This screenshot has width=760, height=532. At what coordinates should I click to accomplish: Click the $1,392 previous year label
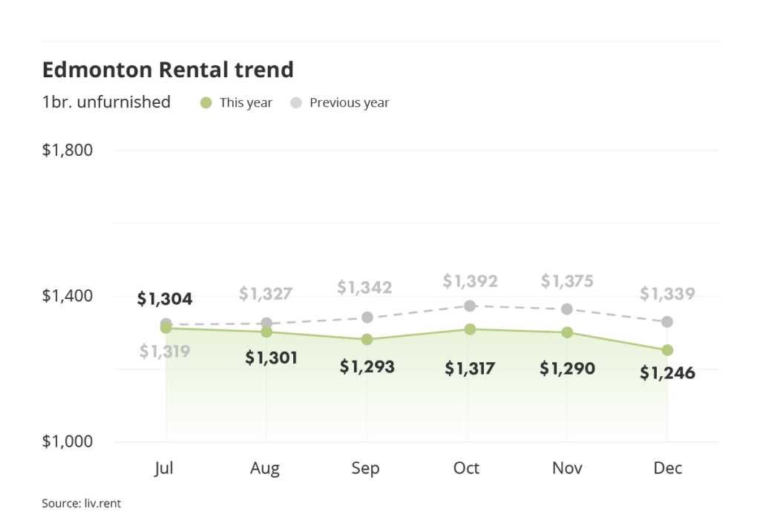click(470, 281)
